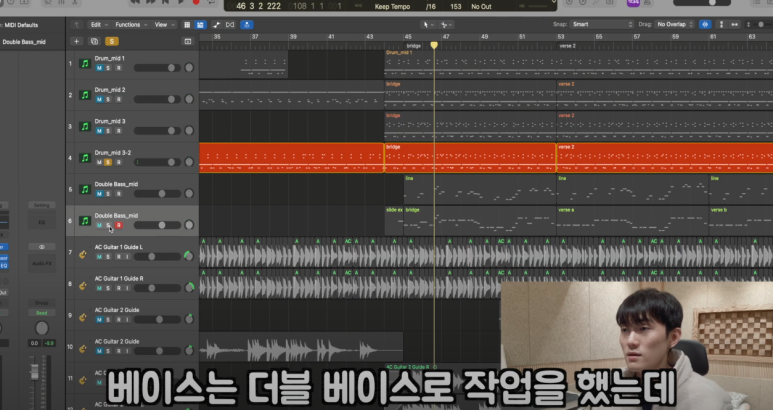773x410 pixels.
Task: Disable record on selected Double Bass_mid track
Action: pos(118,225)
